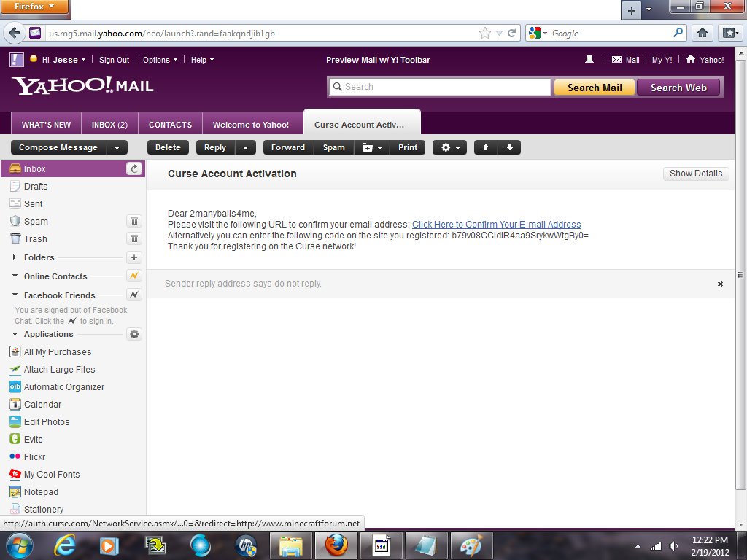Click the Search Mail button
The image size is (747, 560).
595,87
